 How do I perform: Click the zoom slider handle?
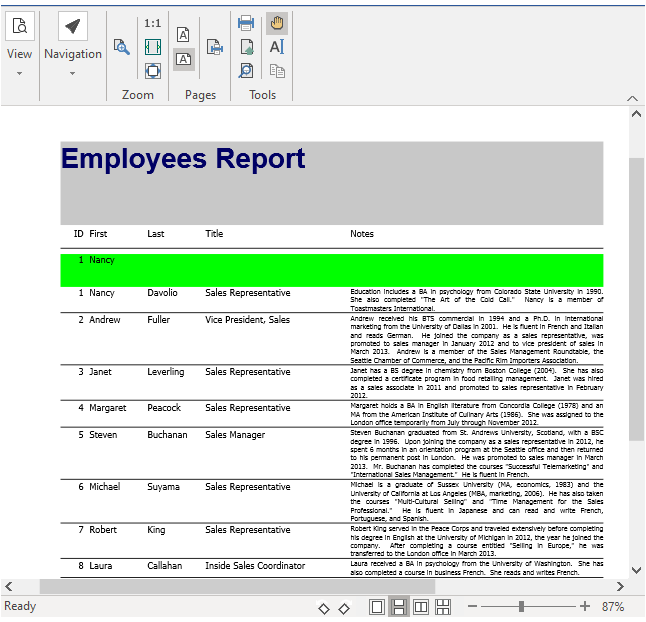tap(521, 607)
